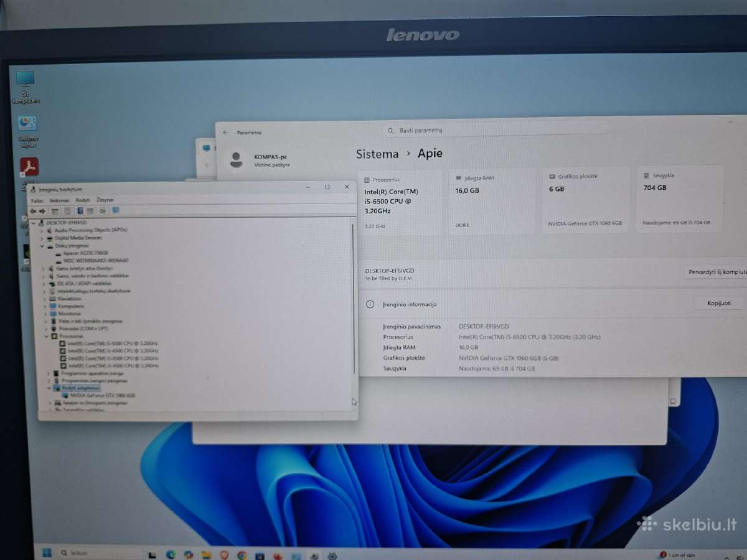Viewport: 747px width, 560px height.
Task: Select the Monitoriai tree row
Action: [x=65, y=314]
